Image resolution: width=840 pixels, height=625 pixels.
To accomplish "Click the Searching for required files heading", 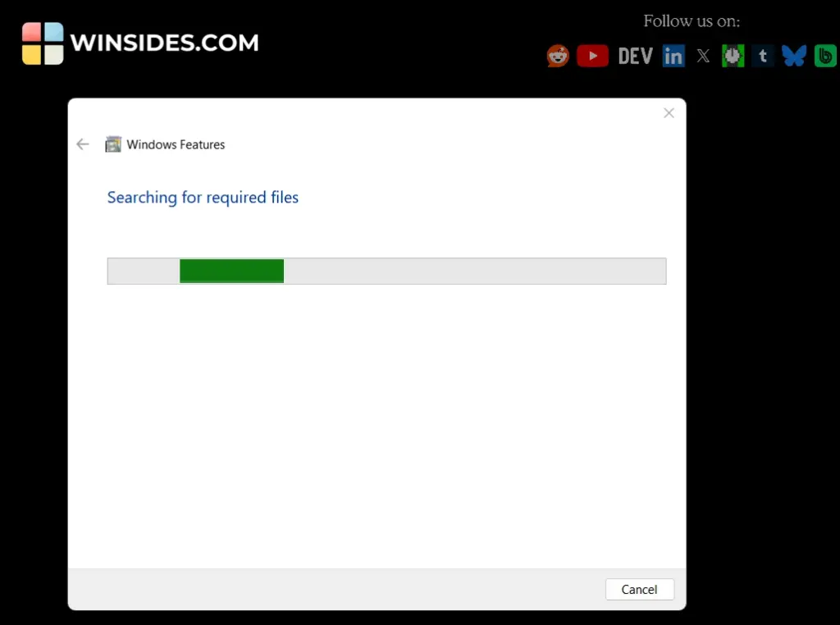I will (x=203, y=197).
